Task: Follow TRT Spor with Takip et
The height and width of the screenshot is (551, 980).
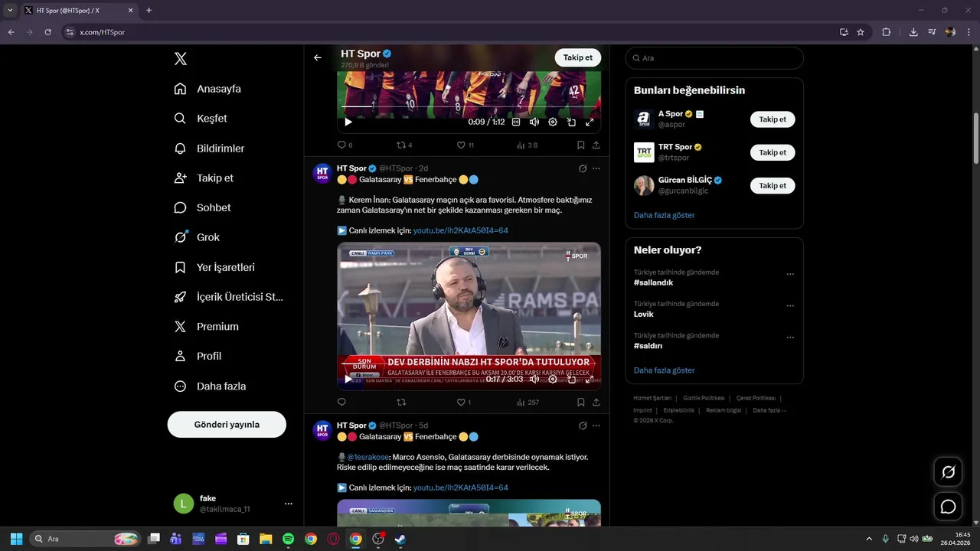Action: pyautogui.click(x=773, y=152)
